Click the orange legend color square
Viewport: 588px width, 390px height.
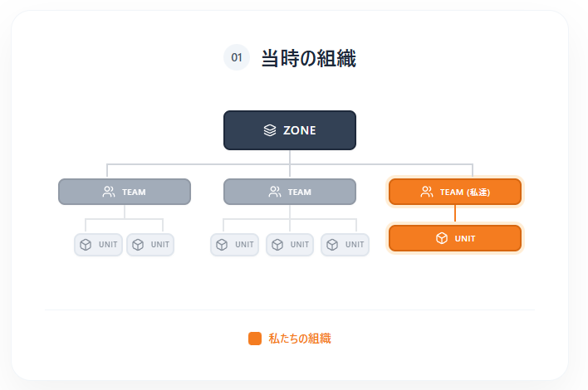[x=255, y=339]
